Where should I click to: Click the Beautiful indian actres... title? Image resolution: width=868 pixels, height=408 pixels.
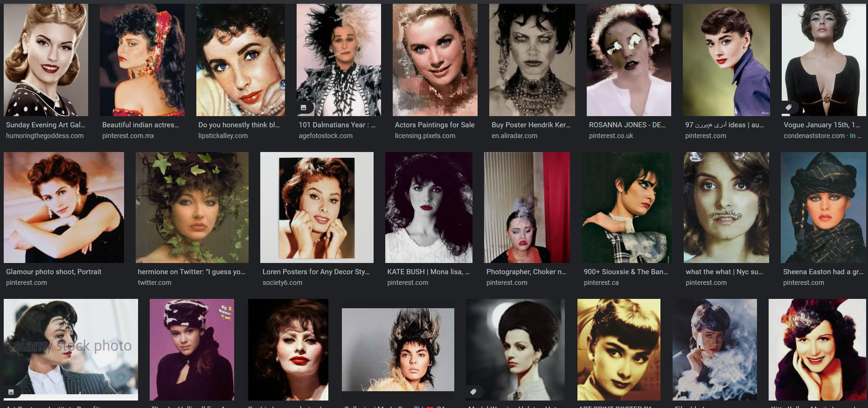(x=140, y=125)
